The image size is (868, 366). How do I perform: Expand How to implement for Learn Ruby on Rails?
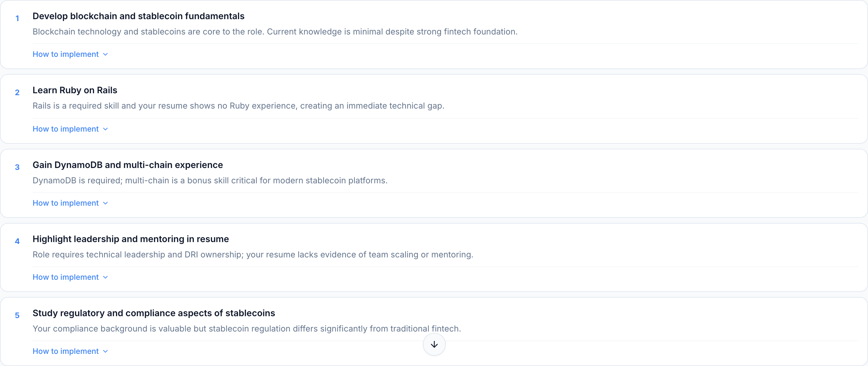click(x=66, y=129)
